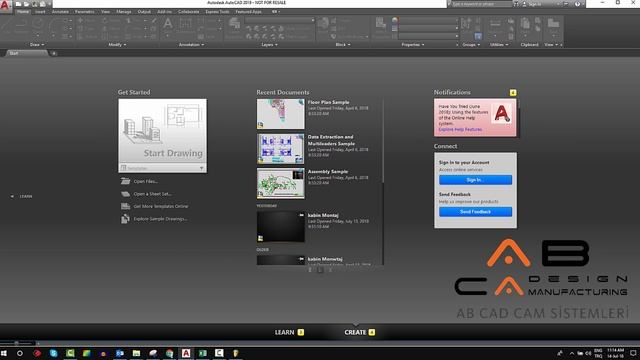Click the Cortana circle icon on taskbar
The width and height of the screenshot is (640, 360).
coord(20,353)
